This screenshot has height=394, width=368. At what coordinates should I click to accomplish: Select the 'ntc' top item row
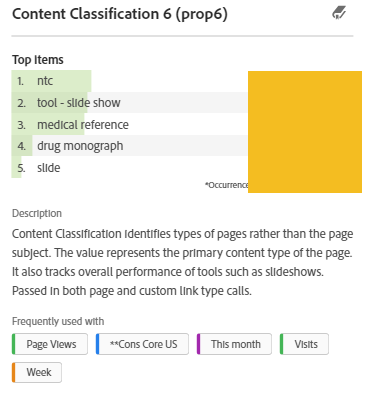[x=130, y=81]
